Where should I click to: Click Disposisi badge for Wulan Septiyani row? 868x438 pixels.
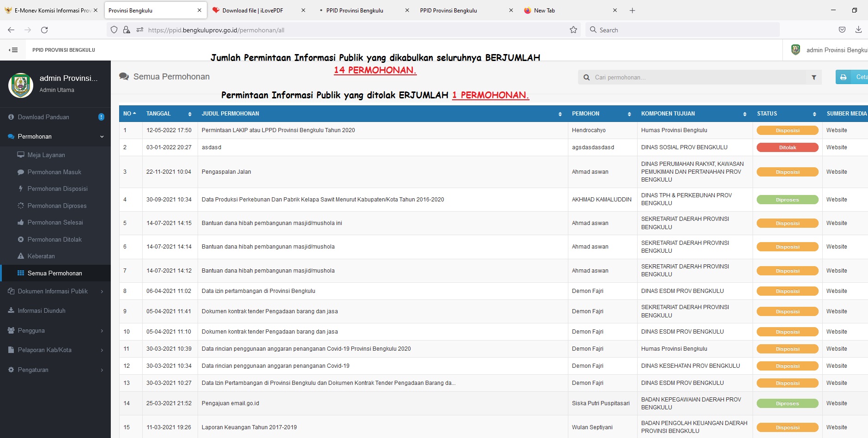click(x=787, y=428)
